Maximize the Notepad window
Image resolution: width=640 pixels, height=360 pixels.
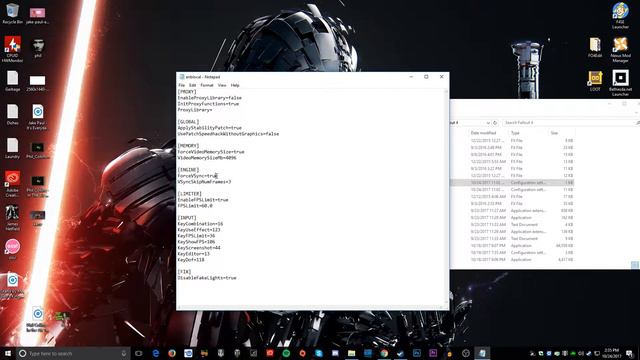426,77
